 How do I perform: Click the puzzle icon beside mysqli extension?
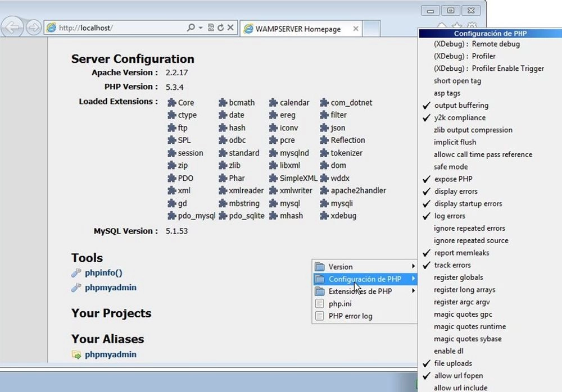pyautogui.click(x=324, y=203)
